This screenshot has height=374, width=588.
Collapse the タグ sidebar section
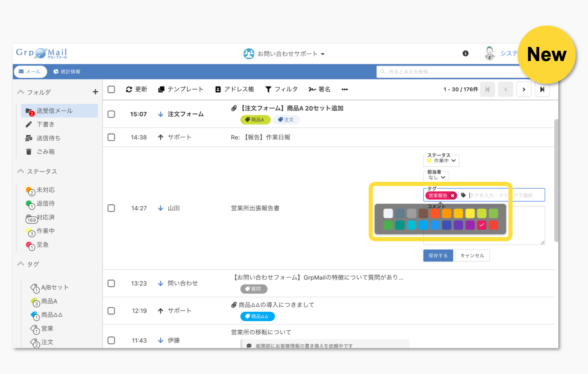[x=21, y=264]
